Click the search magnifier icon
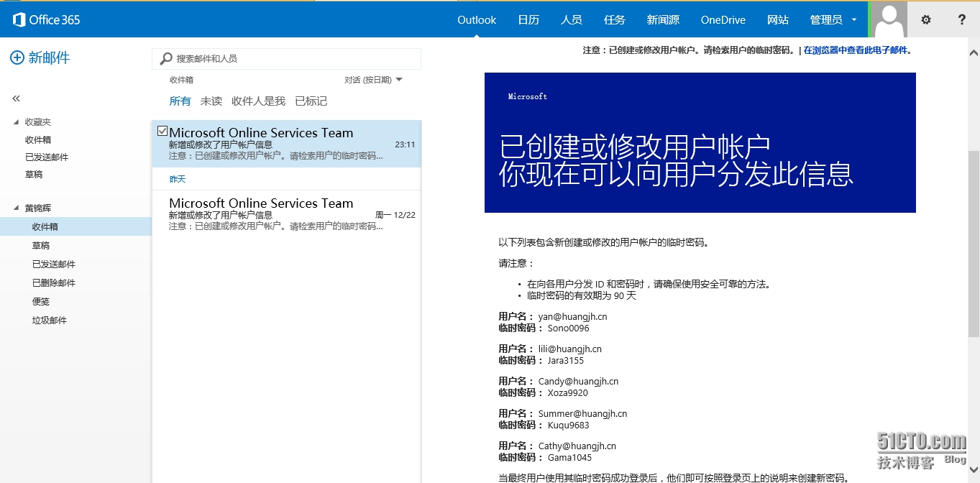980x483 pixels. (166, 59)
